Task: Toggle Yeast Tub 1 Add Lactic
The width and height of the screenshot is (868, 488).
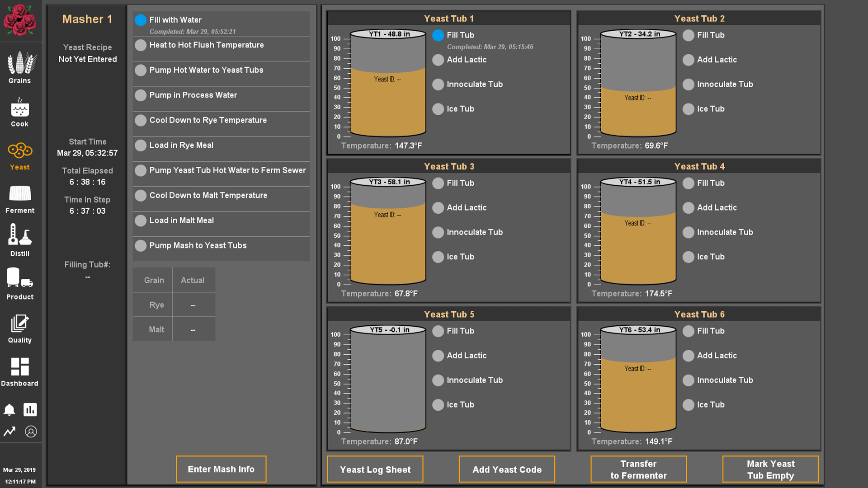Action: pyautogui.click(x=438, y=60)
